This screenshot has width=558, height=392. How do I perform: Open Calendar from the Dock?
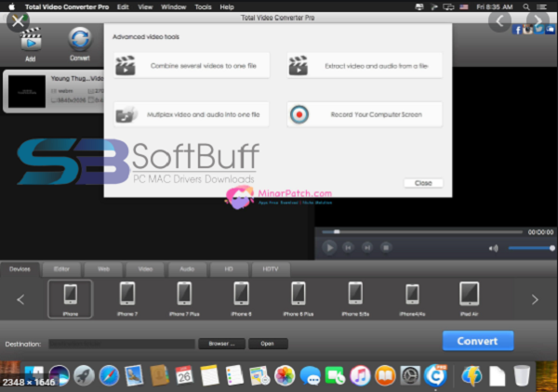tap(184, 375)
